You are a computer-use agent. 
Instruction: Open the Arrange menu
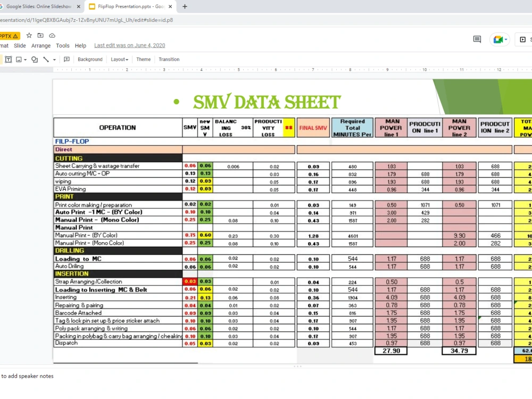[41, 45]
